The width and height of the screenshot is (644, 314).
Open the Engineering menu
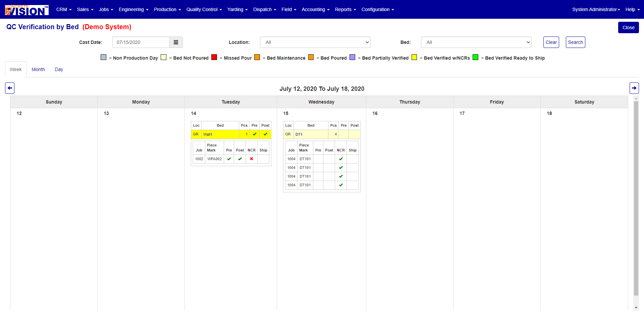point(133,9)
